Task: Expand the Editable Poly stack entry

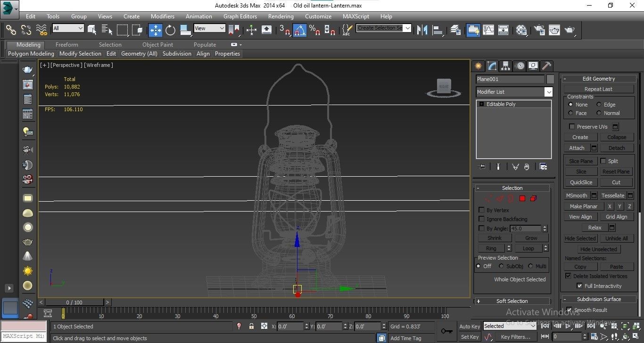Action: (x=481, y=104)
